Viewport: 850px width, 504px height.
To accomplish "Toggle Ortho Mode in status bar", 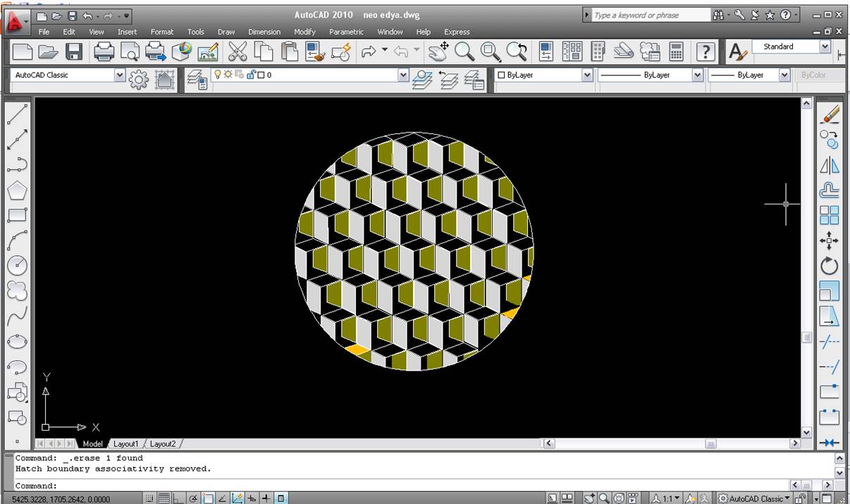I will click(178, 498).
